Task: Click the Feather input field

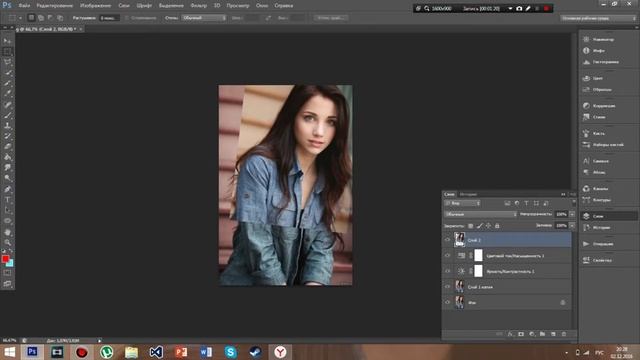Action: coord(109,18)
